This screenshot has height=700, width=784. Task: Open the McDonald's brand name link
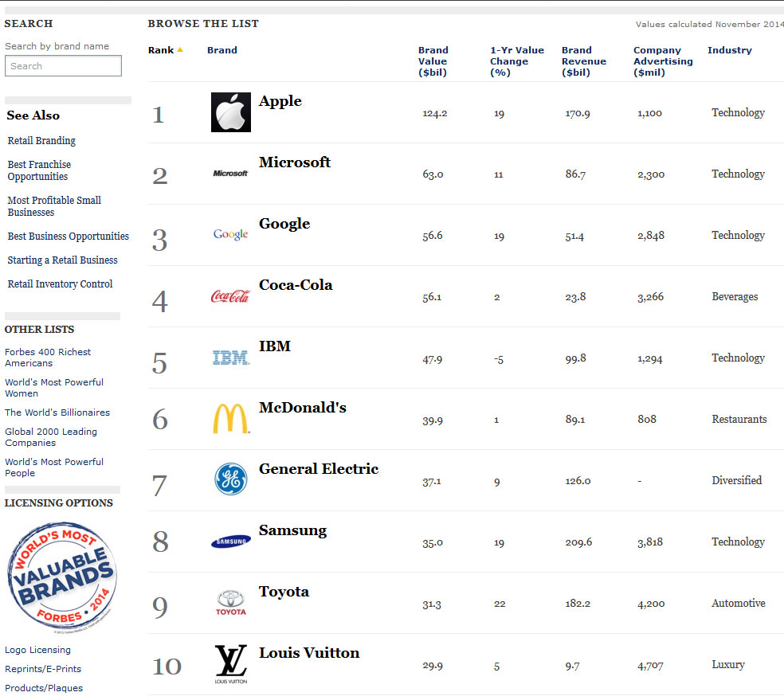(x=303, y=407)
